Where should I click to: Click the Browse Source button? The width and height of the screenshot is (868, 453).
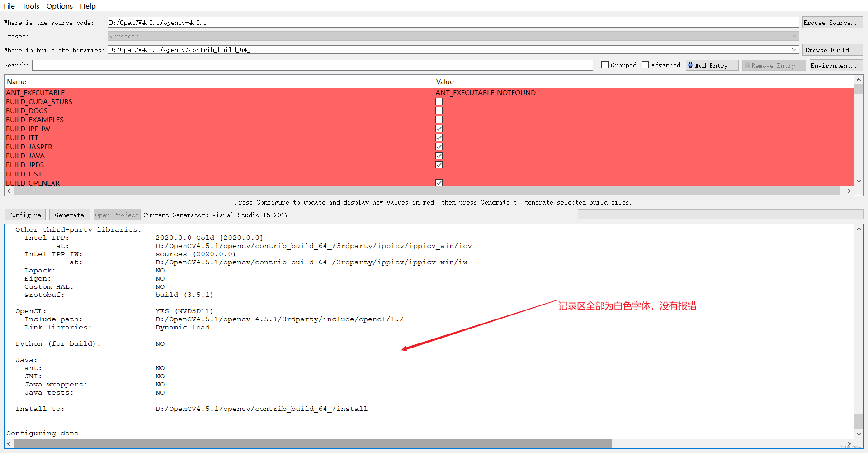(x=832, y=23)
